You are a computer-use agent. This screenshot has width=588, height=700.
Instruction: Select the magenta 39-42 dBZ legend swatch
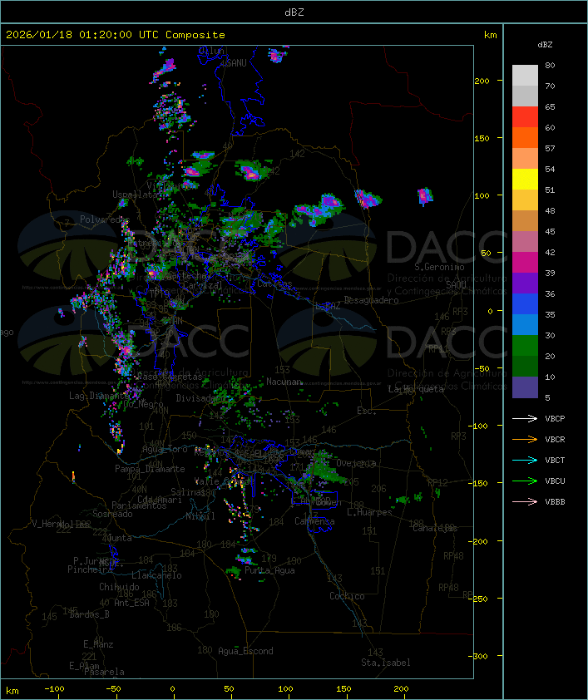tap(525, 263)
